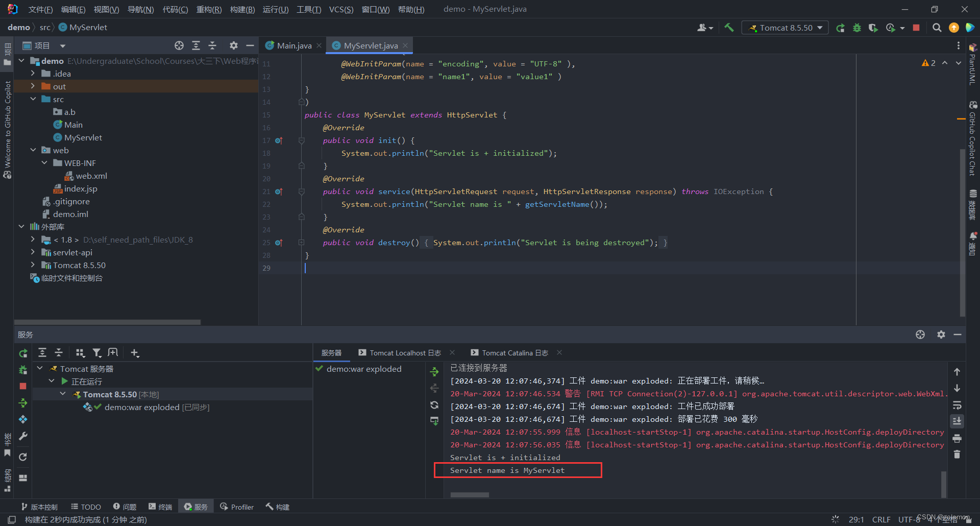Open the project view dropdown arrow

pos(63,46)
